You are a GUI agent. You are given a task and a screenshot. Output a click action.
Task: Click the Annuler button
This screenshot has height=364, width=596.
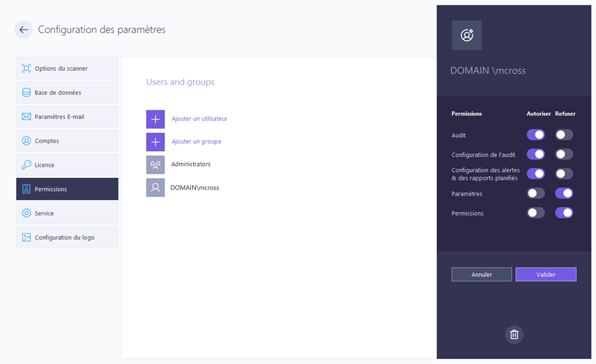point(482,274)
